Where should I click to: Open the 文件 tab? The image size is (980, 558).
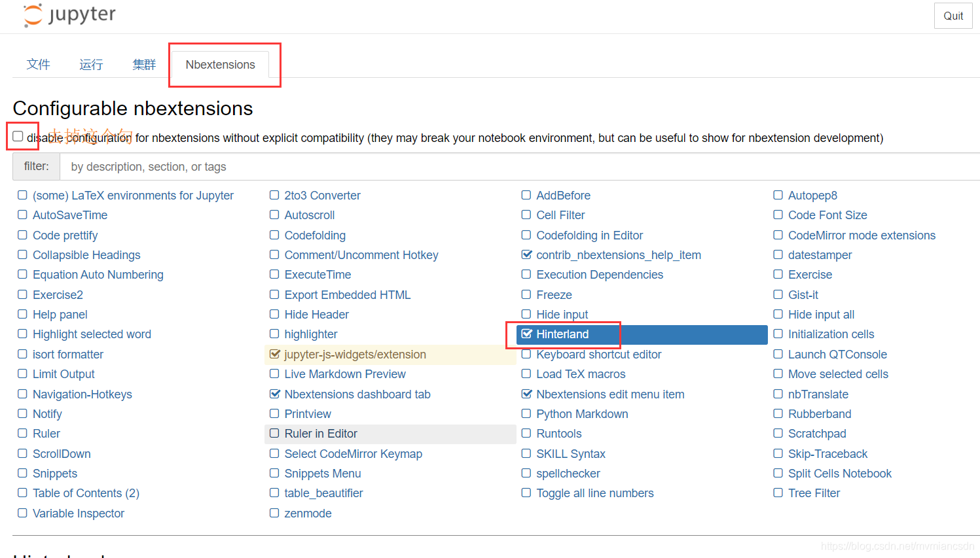38,64
